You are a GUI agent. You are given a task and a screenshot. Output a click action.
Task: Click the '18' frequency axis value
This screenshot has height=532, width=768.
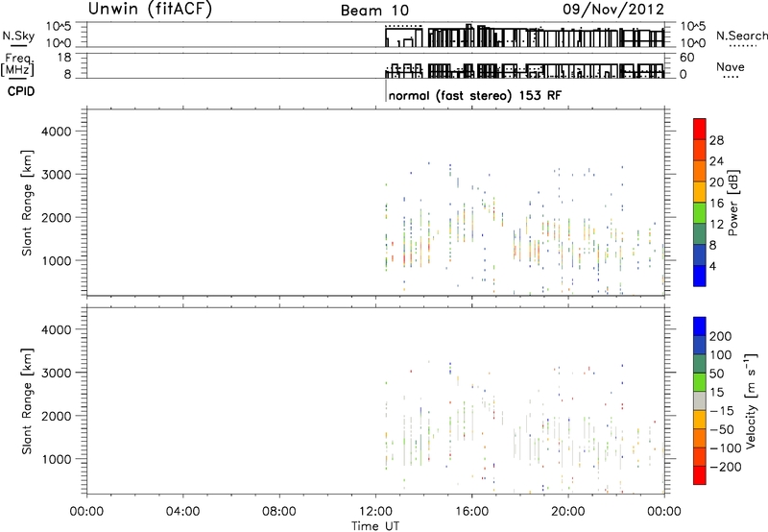[x=64, y=58]
